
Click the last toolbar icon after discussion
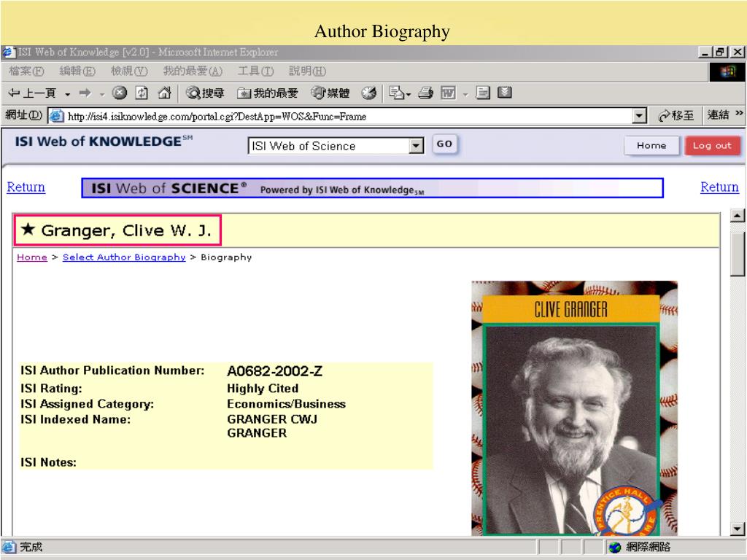pos(505,93)
